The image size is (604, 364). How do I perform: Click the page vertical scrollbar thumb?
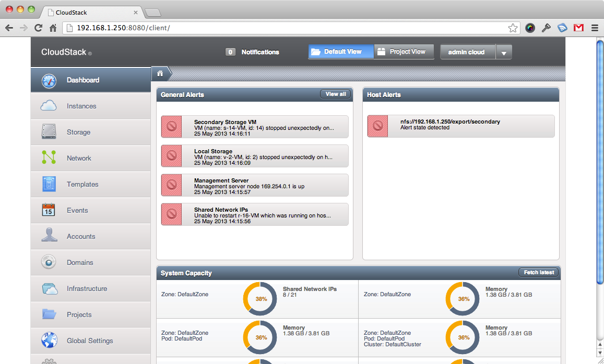600,162
